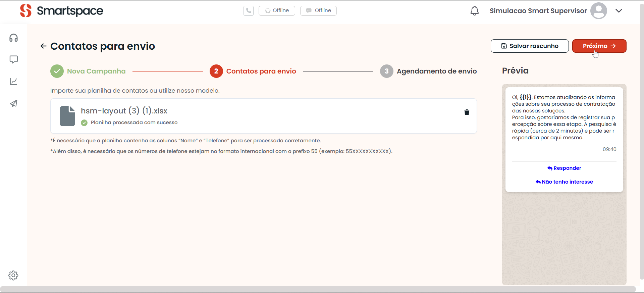Click the notification bell icon

tap(474, 11)
